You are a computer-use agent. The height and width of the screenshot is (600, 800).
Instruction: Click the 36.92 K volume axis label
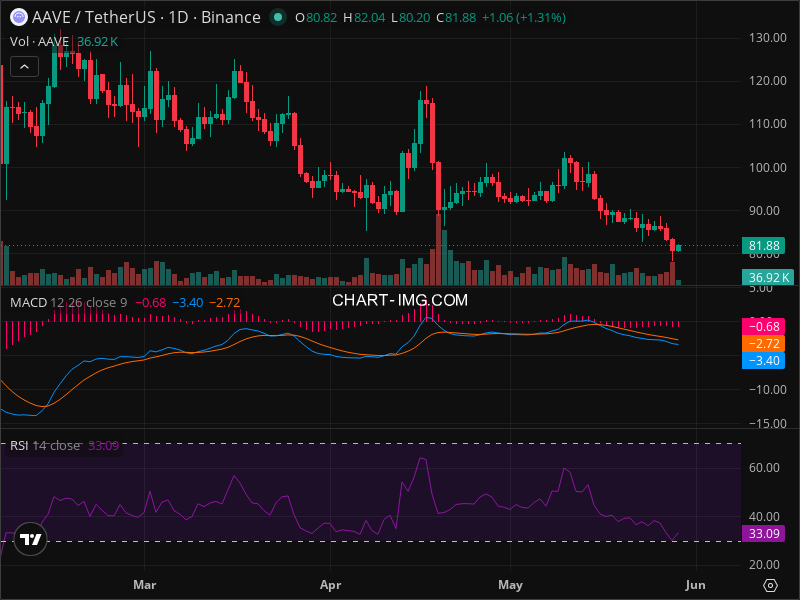coord(767,278)
